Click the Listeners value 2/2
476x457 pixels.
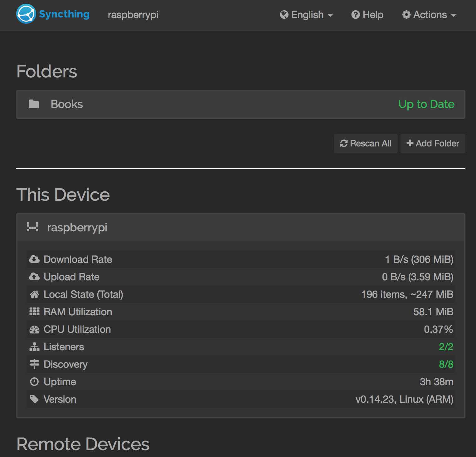coord(446,347)
